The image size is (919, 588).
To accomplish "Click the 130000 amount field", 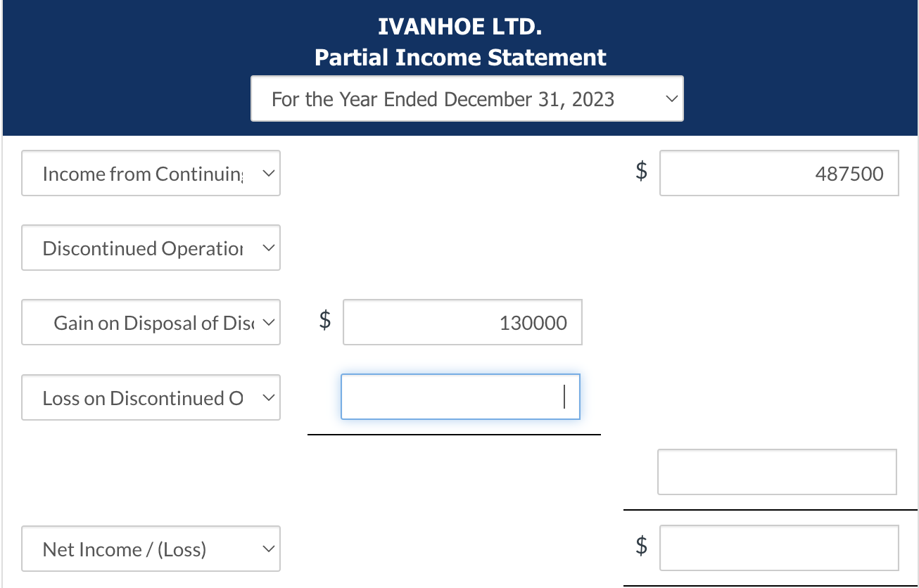I will [462, 322].
